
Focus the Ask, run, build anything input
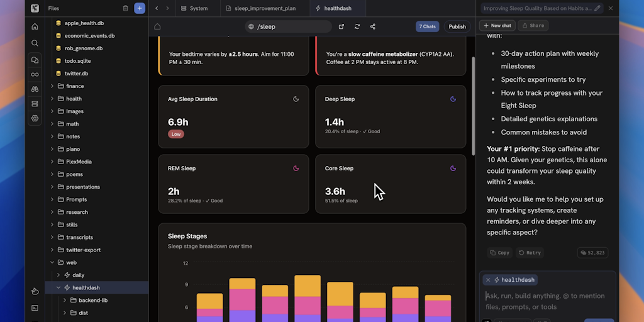[x=546, y=301]
